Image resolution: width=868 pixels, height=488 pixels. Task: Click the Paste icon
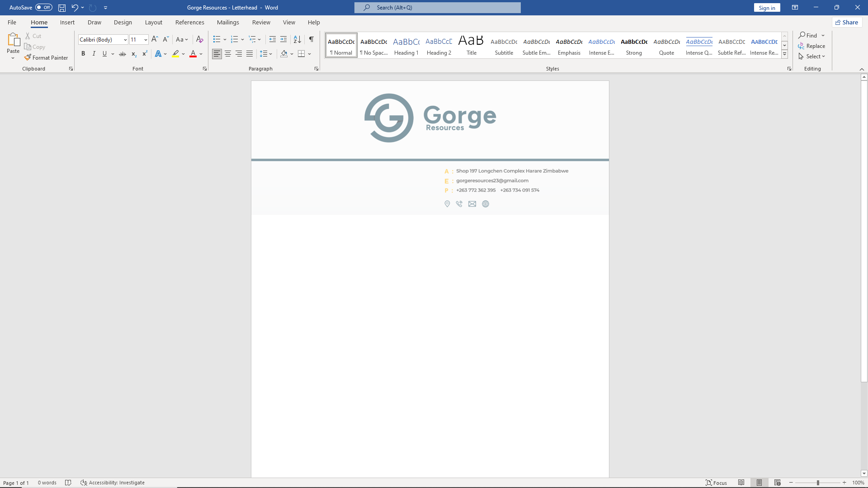[x=13, y=40]
